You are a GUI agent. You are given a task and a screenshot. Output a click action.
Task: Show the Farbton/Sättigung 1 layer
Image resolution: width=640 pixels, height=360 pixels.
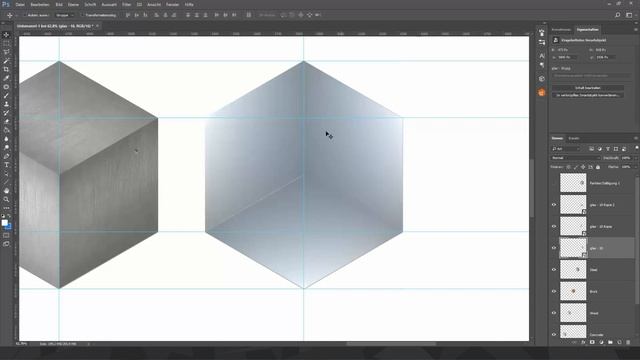[554, 183]
